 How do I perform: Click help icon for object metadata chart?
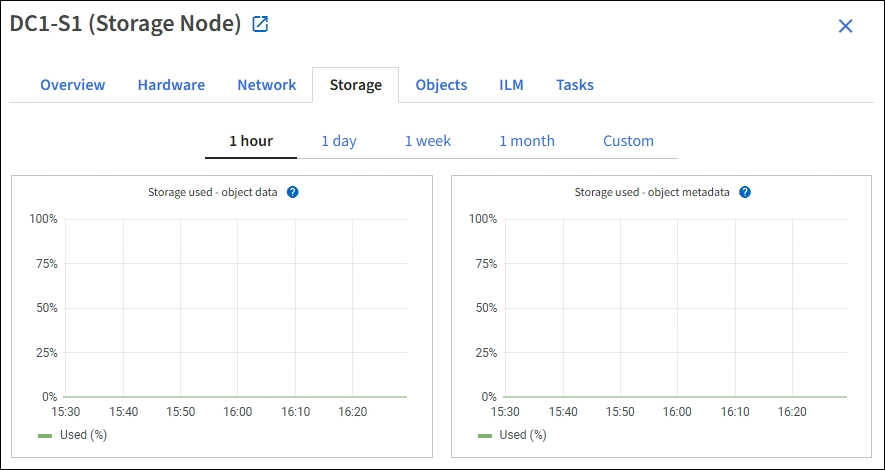coord(745,192)
